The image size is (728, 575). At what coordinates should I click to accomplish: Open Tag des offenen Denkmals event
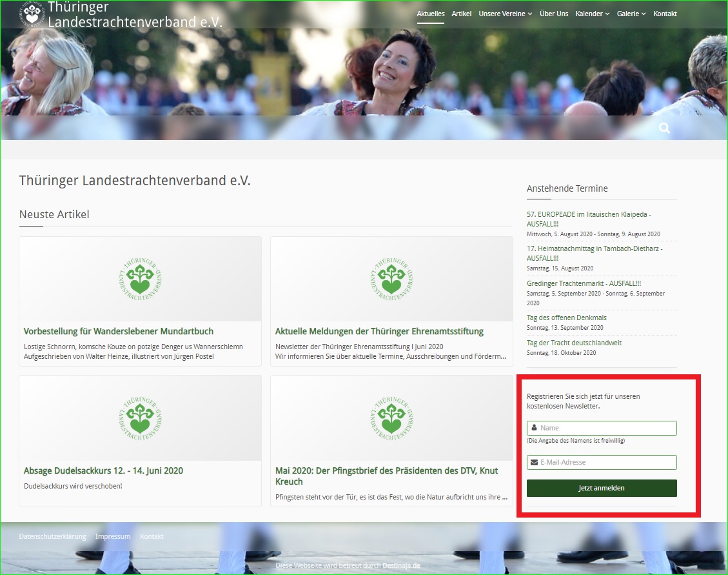(566, 318)
